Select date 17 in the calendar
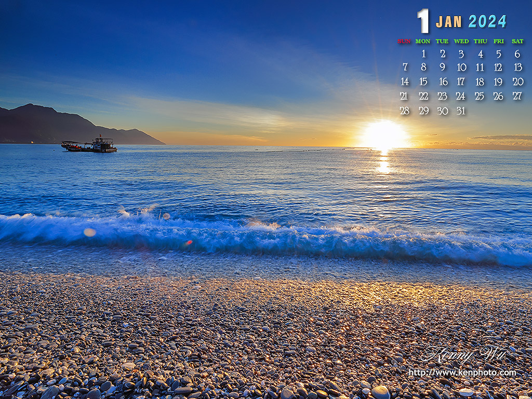Screen dimensions: 532x399 [x=460, y=82]
